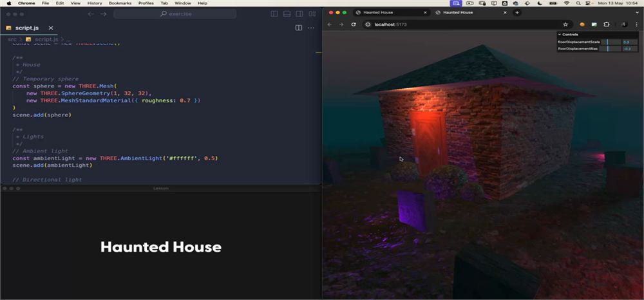Close the second Haunted House tab
The image size is (644, 300).
506,13
